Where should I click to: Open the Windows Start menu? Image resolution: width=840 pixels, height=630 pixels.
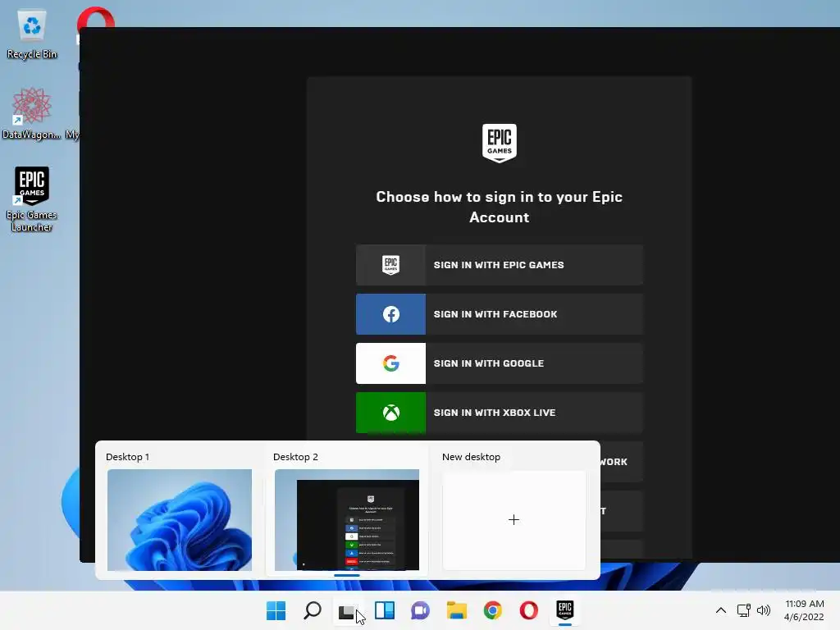coord(276,610)
